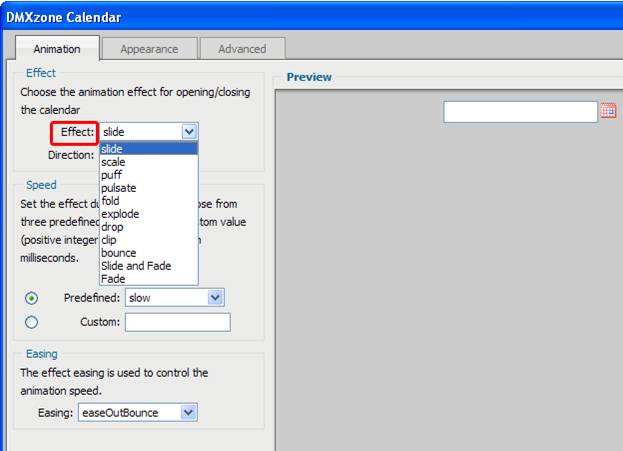The height and width of the screenshot is (451, 623).
Task: Select fold effect option
Action: (x=149, y=201)
